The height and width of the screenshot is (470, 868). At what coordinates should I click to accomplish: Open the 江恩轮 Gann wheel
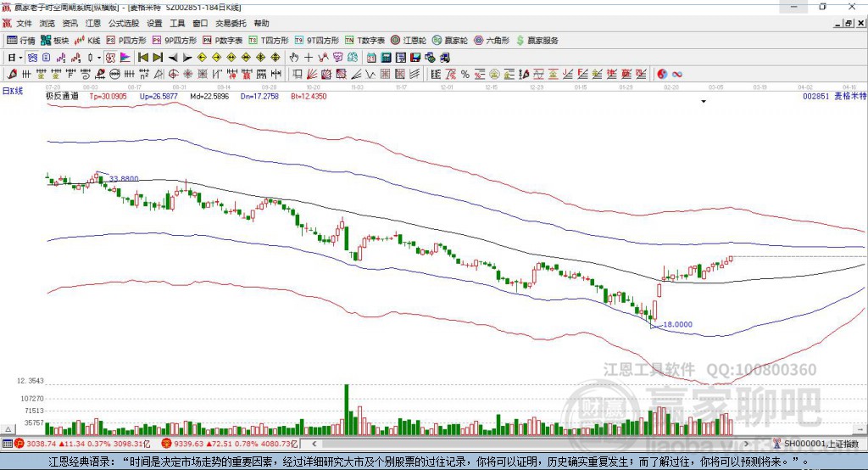[409, 41]
